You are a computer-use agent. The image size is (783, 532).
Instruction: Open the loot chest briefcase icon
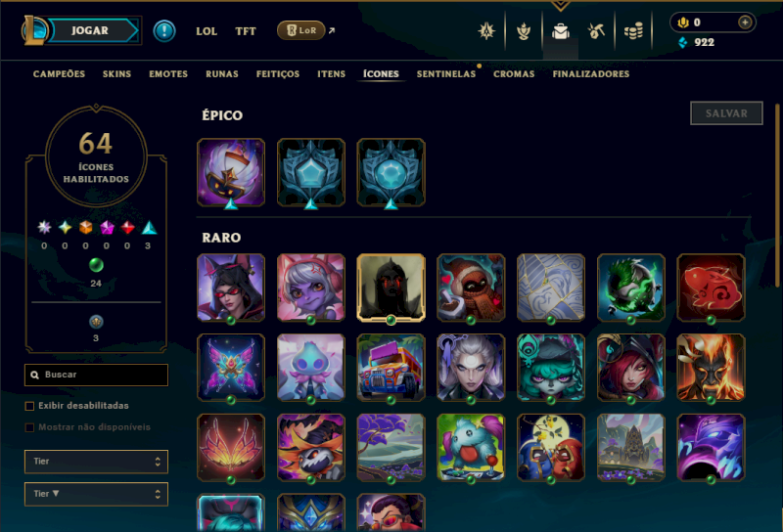click(x=560, y=31)
